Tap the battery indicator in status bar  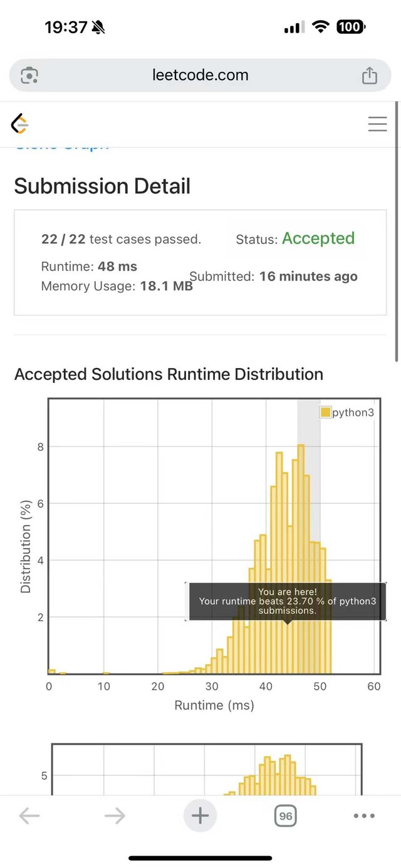pos(352,27)
